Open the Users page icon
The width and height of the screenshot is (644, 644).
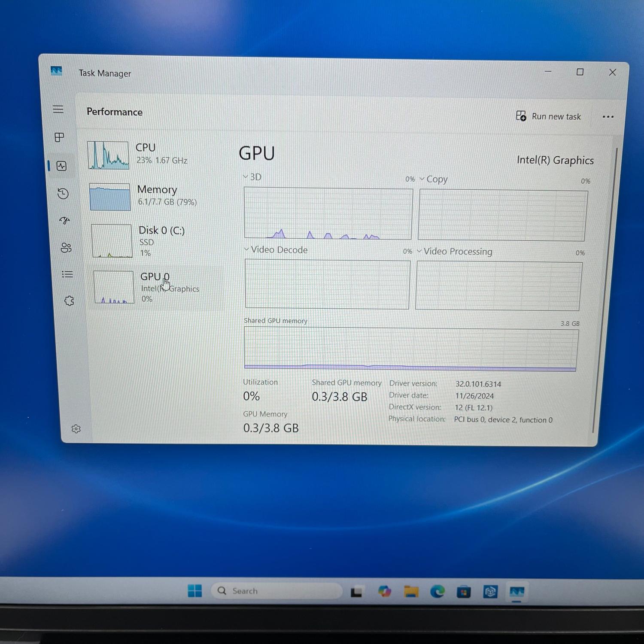(66, 248)
